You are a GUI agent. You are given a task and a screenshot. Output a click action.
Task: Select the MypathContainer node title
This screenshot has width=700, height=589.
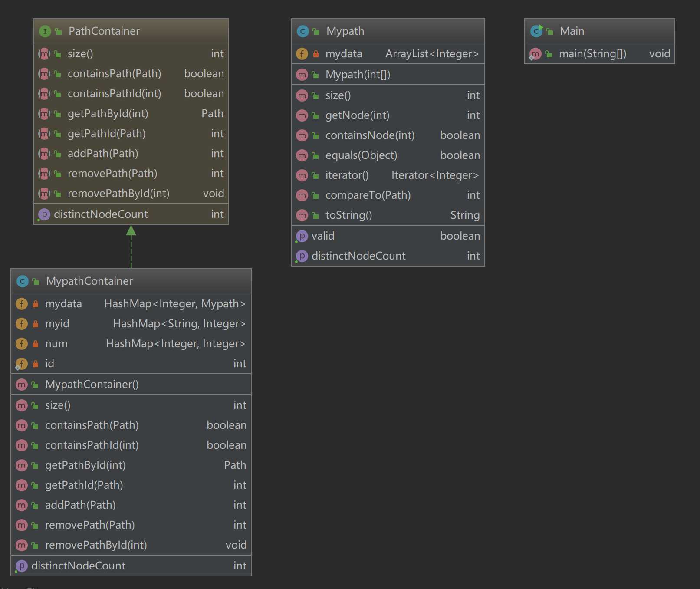tap(89, 281)
